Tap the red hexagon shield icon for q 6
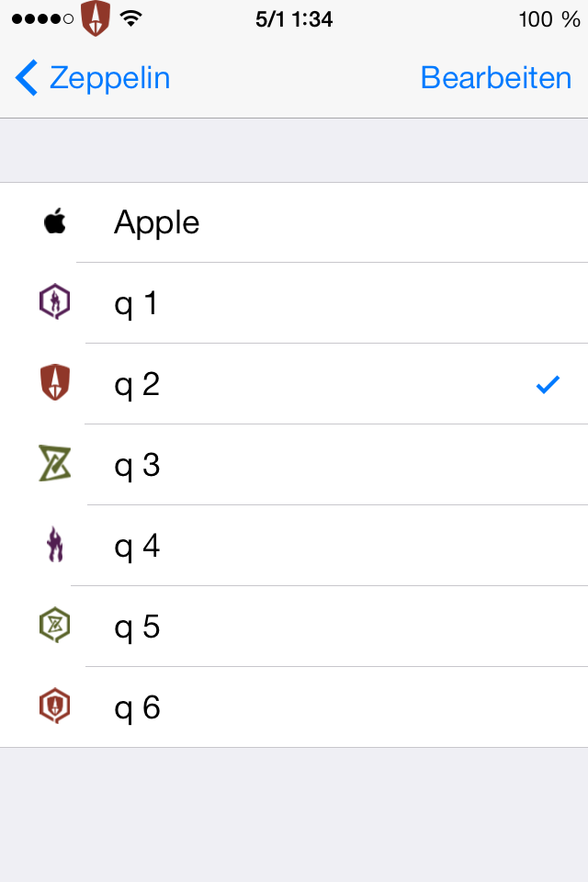This screenshot has height=882, width=588. (54, 706)
